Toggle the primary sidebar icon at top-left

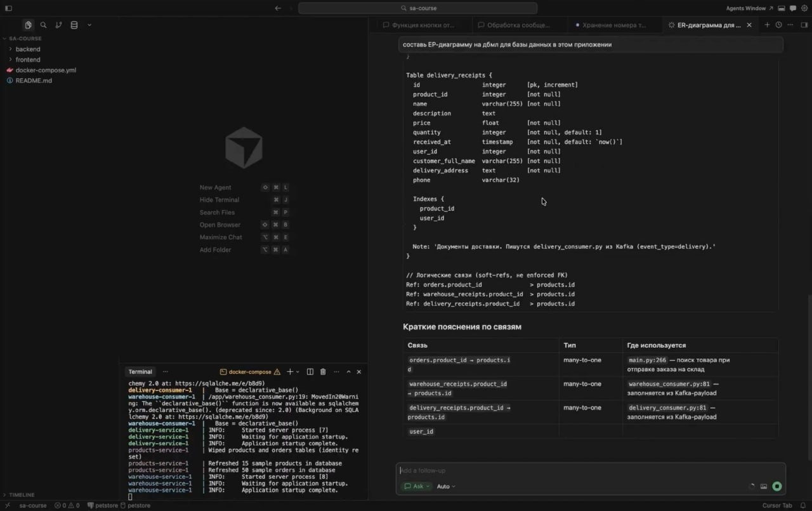(x=8, y=8)
